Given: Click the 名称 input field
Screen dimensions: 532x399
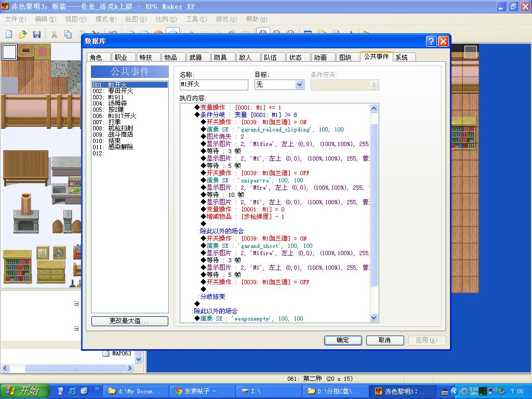Looking at the screenshot, I should pyautogui.click(x=214, y=85).
